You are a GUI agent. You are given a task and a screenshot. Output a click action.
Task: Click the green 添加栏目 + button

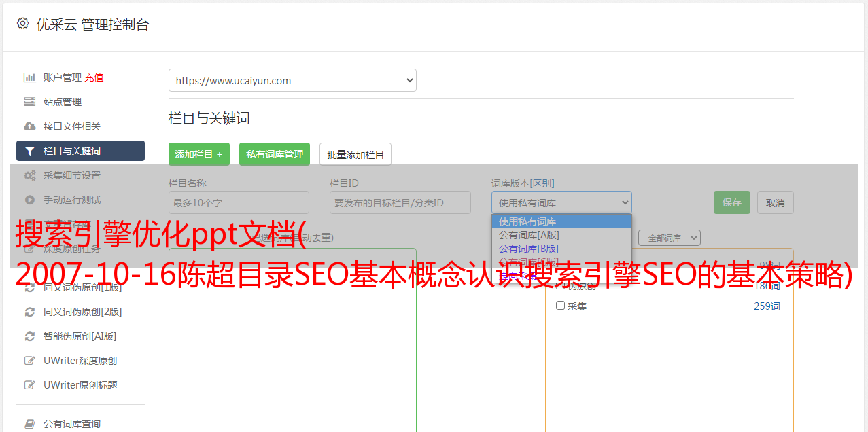coord(199,154)
